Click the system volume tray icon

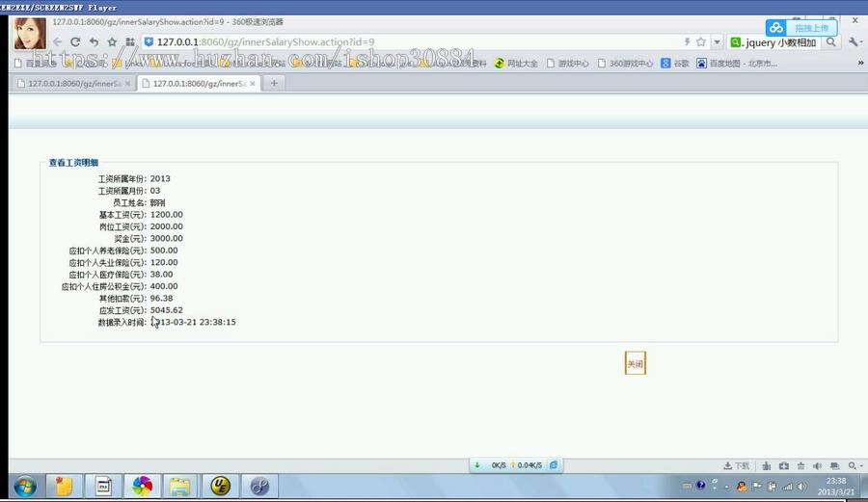[x=801, y=487]
